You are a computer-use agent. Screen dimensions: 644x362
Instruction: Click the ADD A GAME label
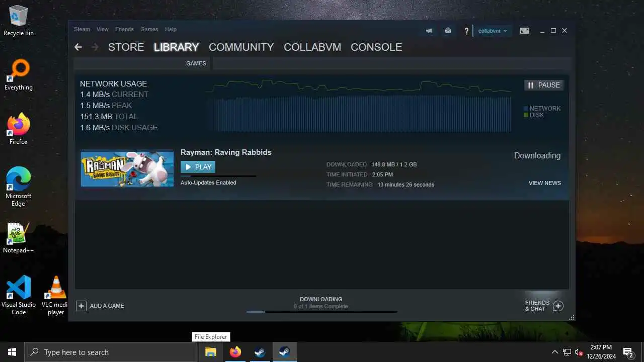pyautogui.click(x=107, y=306)
